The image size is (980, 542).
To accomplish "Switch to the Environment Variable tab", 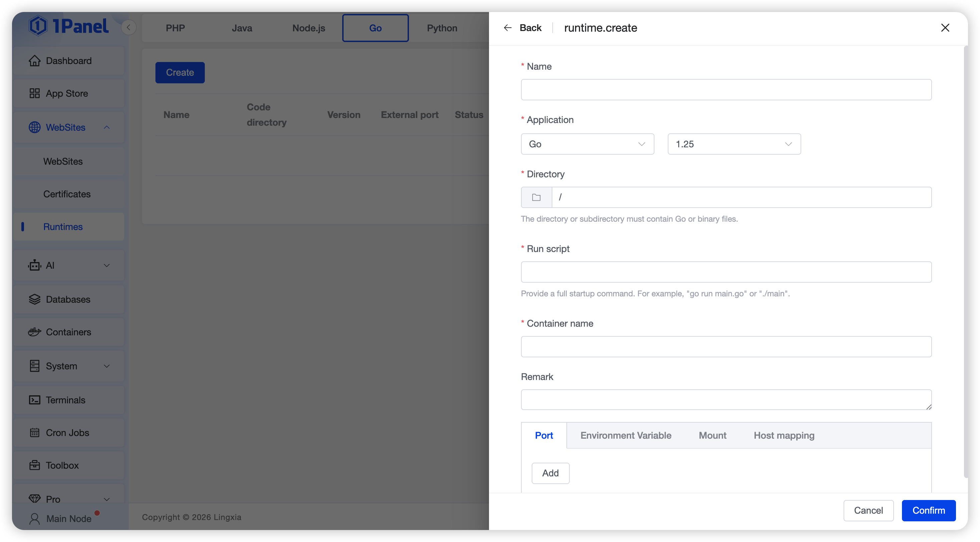I will pos(625,435).
